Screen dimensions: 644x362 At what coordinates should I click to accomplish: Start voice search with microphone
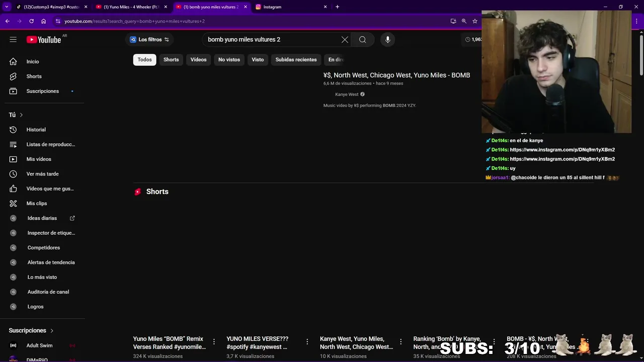(x=387, y=40)
